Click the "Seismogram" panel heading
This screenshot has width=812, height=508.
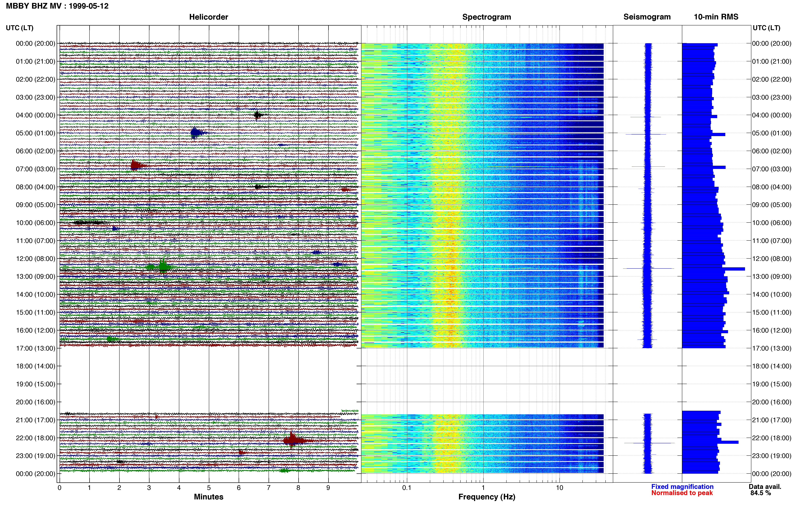pos(647,17)
